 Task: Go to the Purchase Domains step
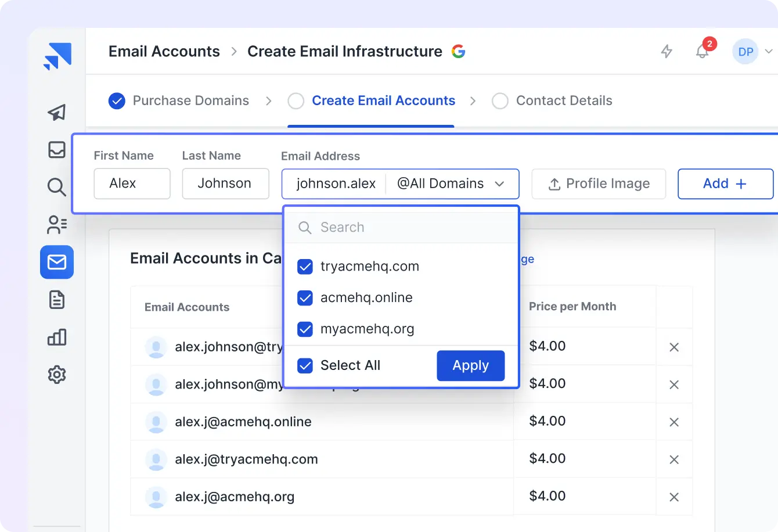[192, 100]
